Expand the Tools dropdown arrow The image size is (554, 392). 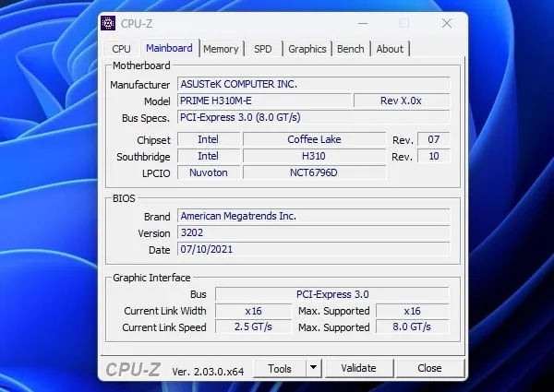tap(313, 368)
